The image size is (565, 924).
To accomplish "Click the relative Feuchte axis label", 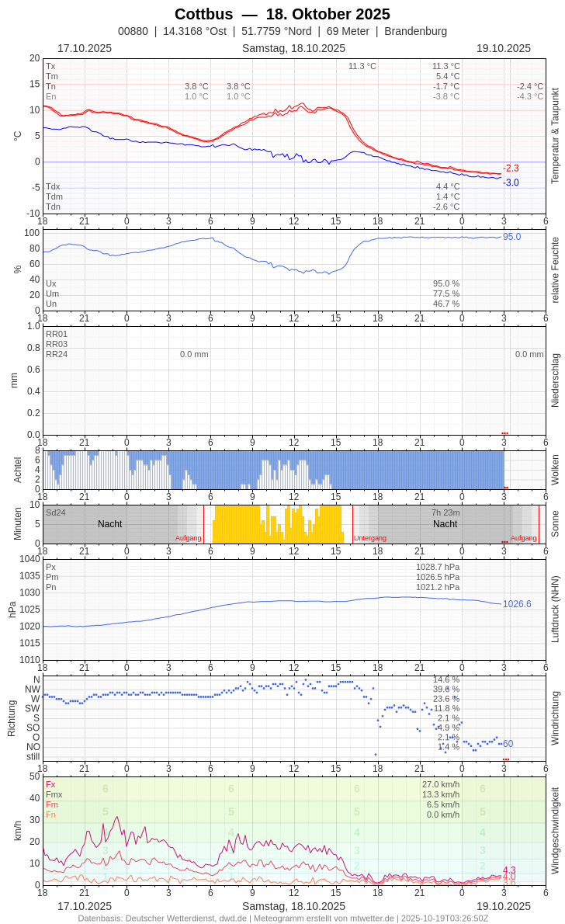I will [x=555, y=270].
